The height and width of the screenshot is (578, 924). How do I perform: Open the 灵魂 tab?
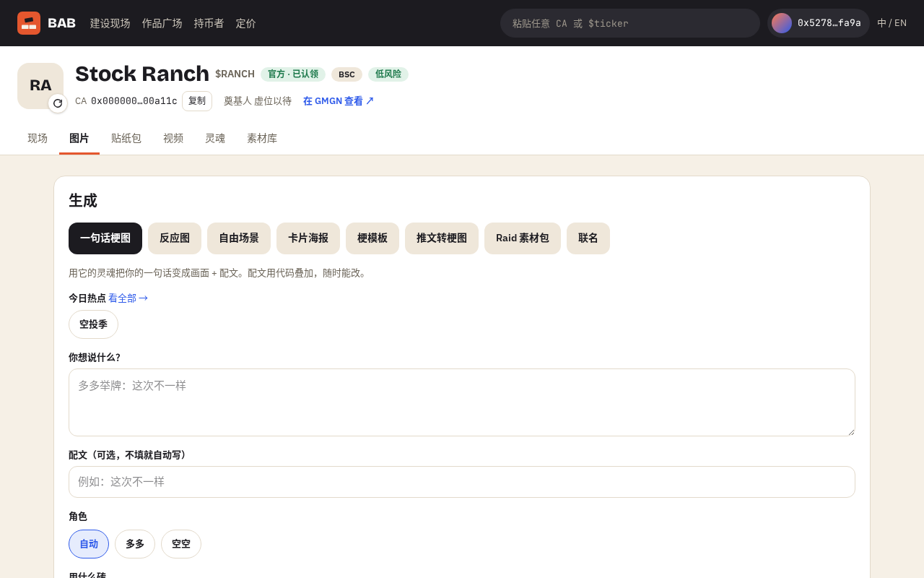tap(215, 138)
